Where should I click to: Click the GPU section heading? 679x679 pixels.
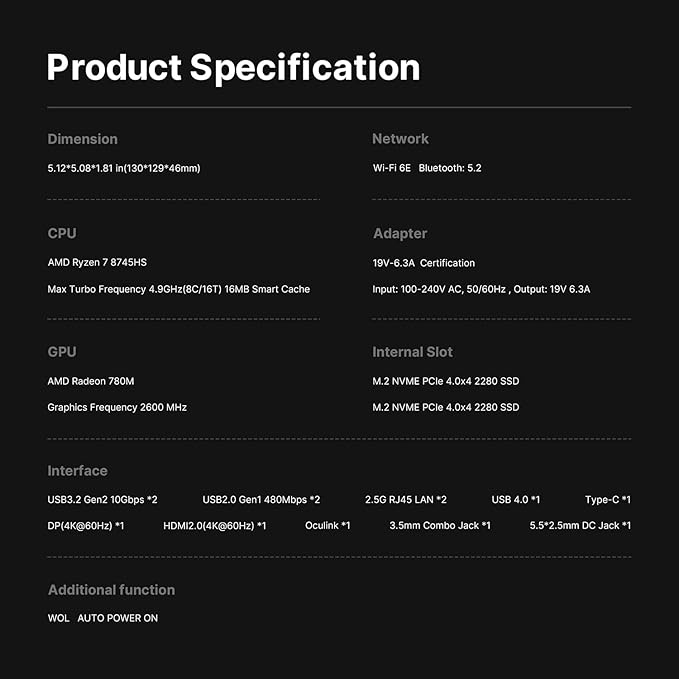pos(62,352)
